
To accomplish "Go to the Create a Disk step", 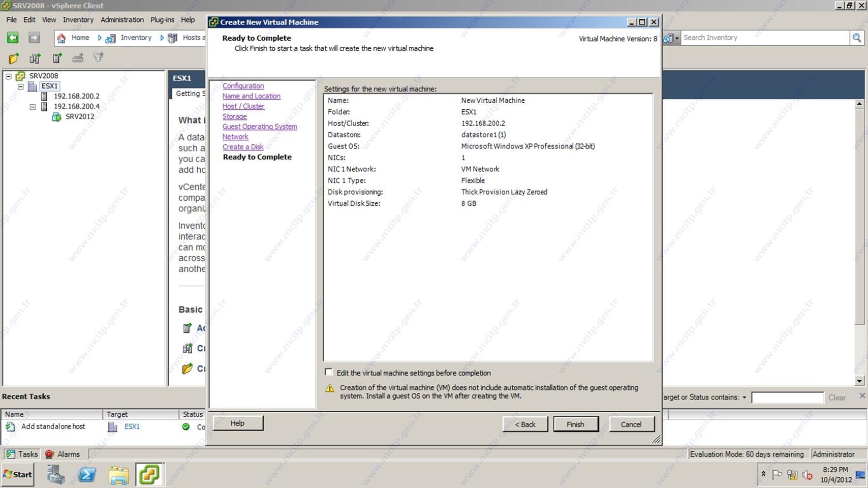I will (243, 147).
